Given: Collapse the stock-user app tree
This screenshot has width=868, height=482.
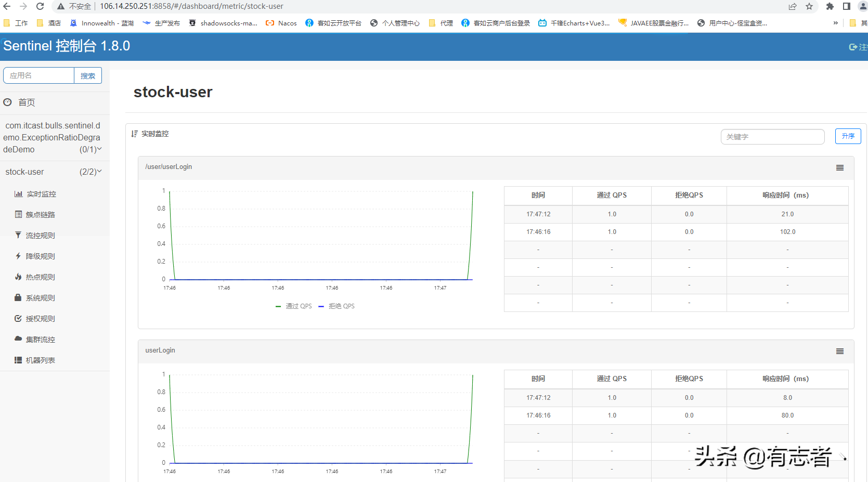Looking at the screenshot, I should click(54, 172).
